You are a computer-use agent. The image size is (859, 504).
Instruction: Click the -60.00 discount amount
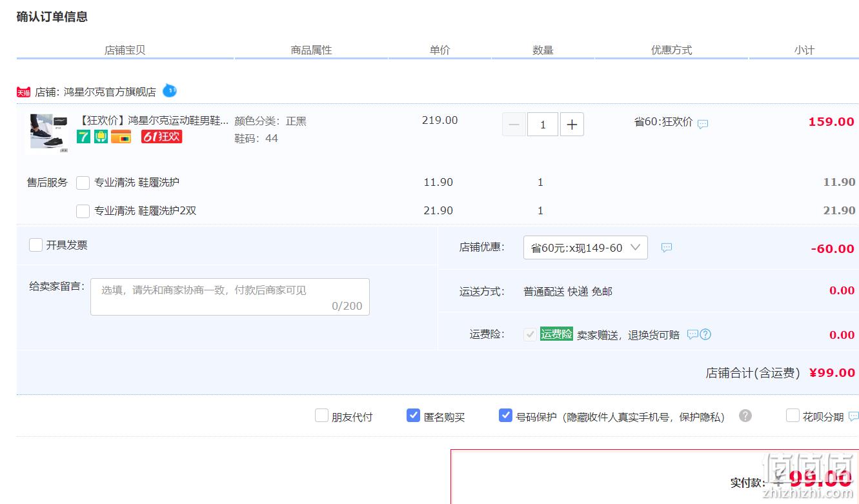tap(833, 249)
